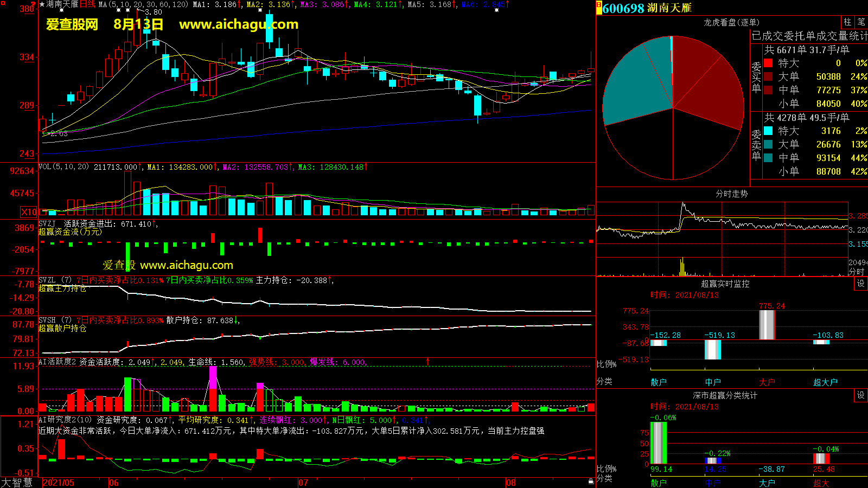
Task: Switch 龙虎看盘 to 柱 bar view
Action: click(x=848, y=22)
